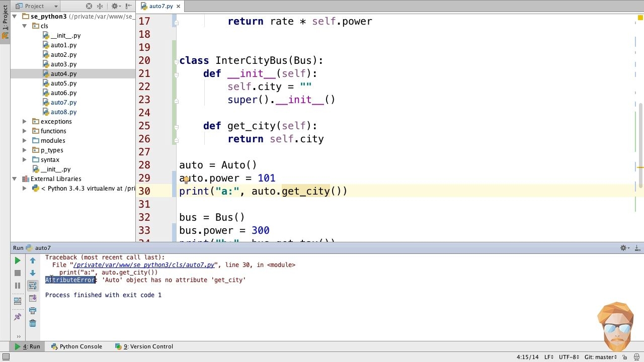
Task: Collapse all in the Project panel
Action: pos(100,6)
